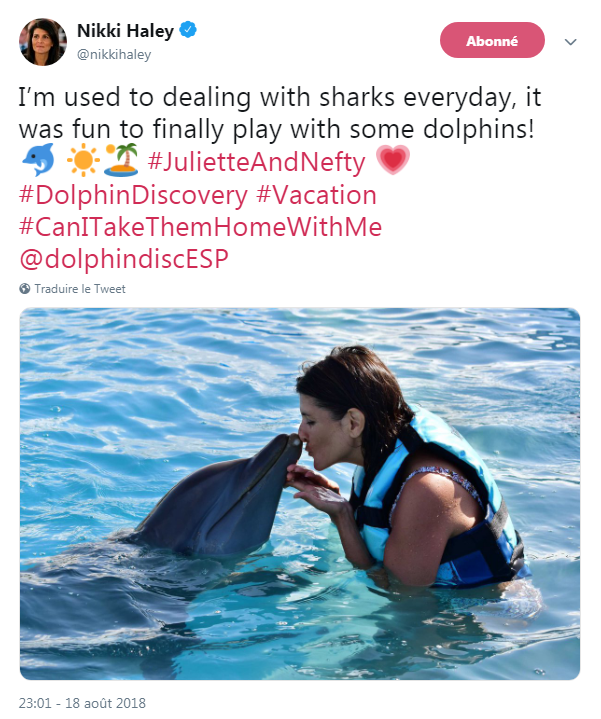The height and width of the screenshot is (719, 601).
Task: Click the dolphin emoji in the tweet
Action: coord(35,161)
